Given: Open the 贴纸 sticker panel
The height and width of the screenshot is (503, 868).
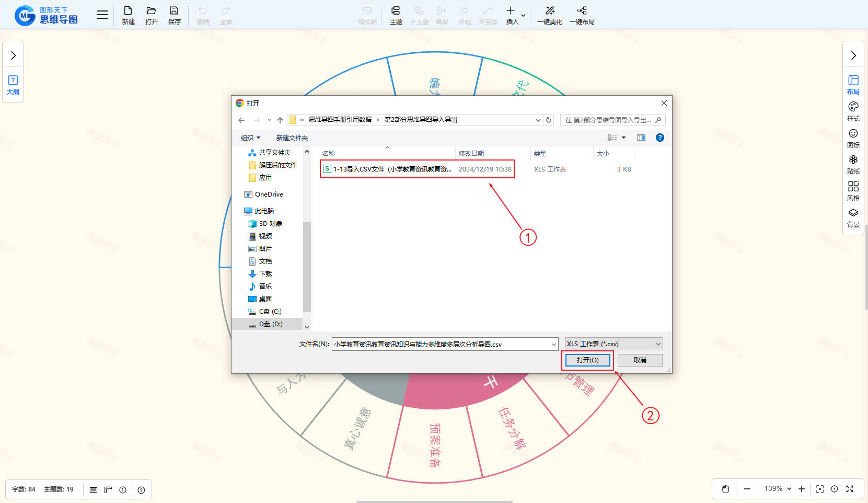Looking at the screenshot, I should 853,164.
